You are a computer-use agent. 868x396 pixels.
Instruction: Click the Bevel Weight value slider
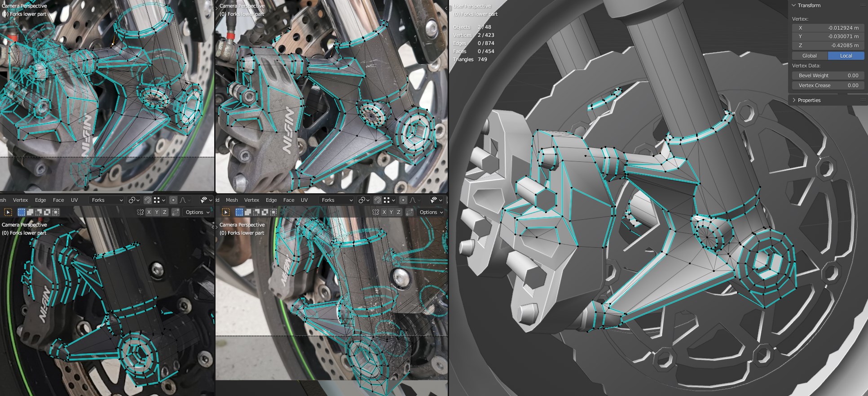pos(828,76)
